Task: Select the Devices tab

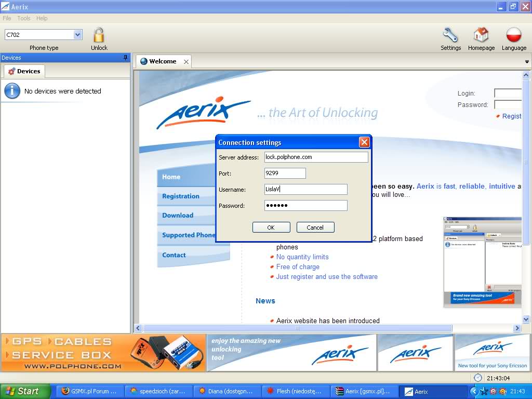Action: tap(24, 71)
